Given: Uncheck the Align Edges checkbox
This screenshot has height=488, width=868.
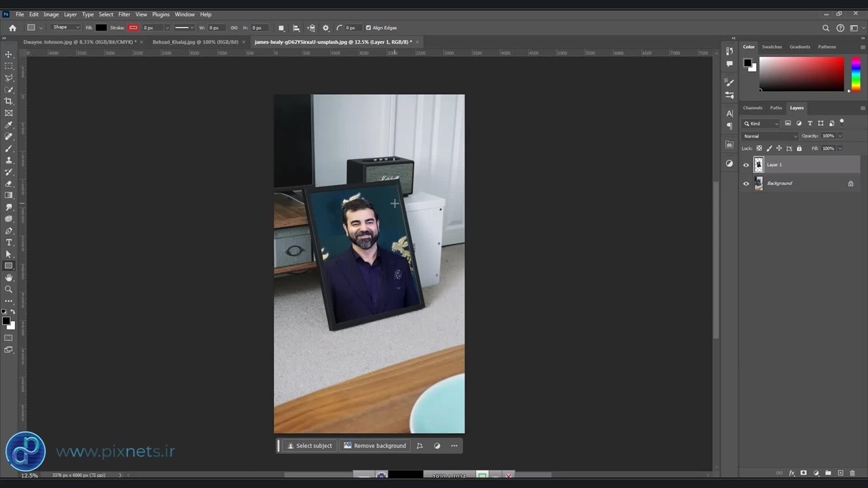Looking at the screenshot, I should 368,28.
